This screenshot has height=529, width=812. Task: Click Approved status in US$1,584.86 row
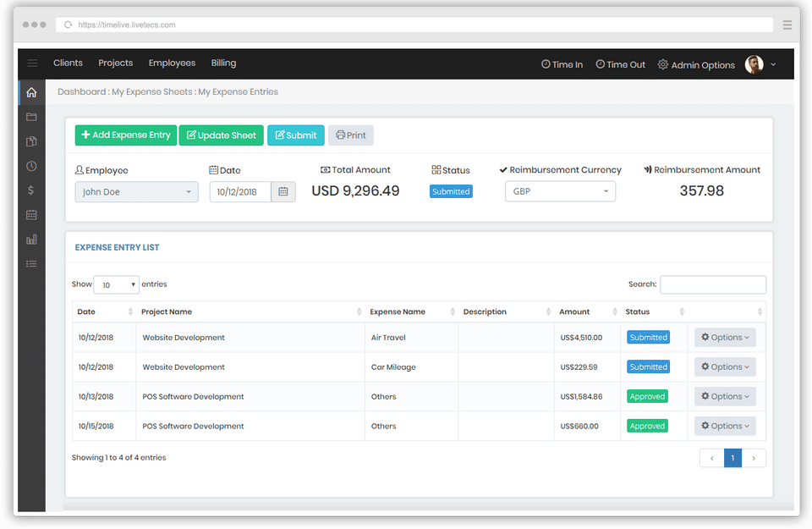647,396
